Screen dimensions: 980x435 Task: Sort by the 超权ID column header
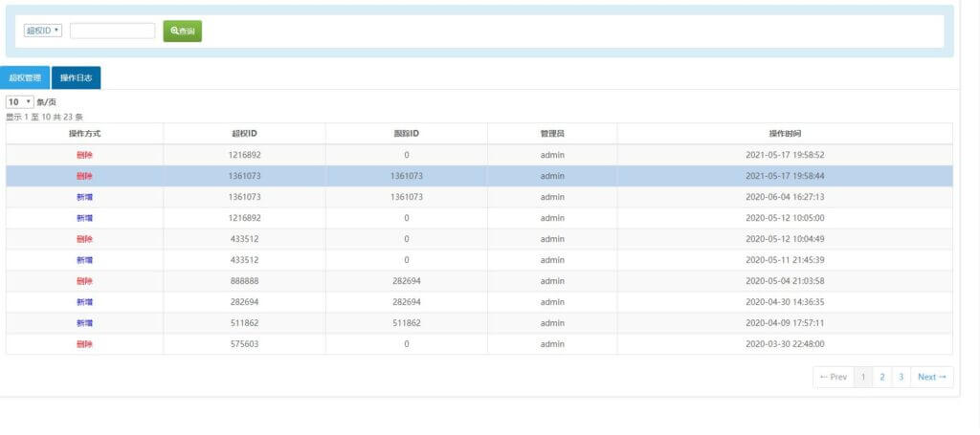[x=244, y=134]
